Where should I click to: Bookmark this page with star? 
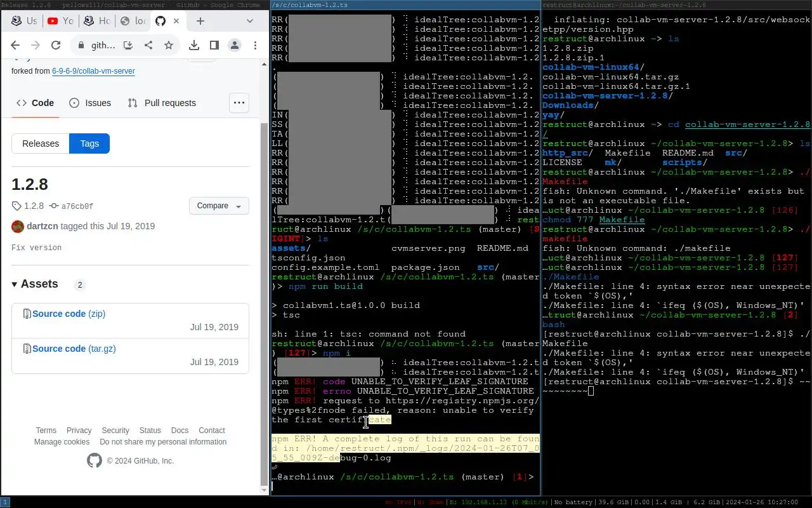pos(169,45)
